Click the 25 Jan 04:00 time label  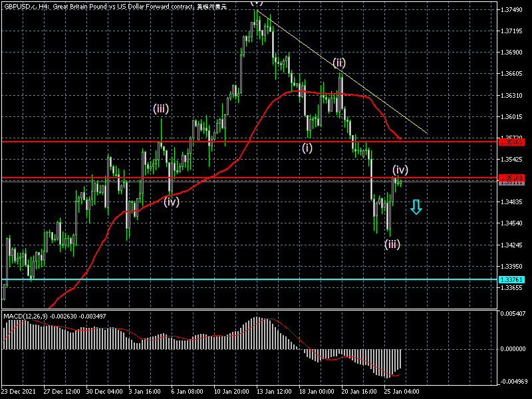402,392
